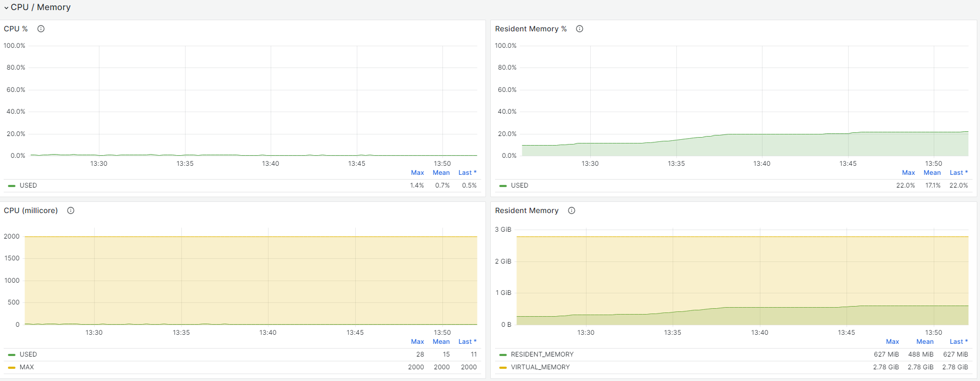Click yellow VIRTUAL_MEMORY color swatch
The width and height of the screenshot is (980, 381).
(x=503, y=368)
